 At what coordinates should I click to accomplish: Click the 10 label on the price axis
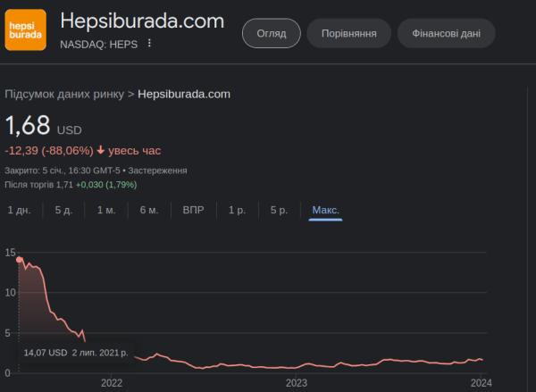[x=10, y=293]
